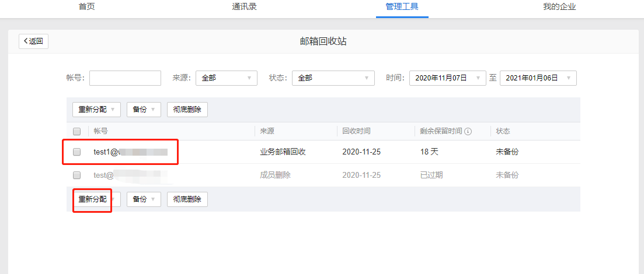Expand the bottom 重新分配 dropdown button
The height and width of the screenshot is (274, 644).
coord(96,199)
